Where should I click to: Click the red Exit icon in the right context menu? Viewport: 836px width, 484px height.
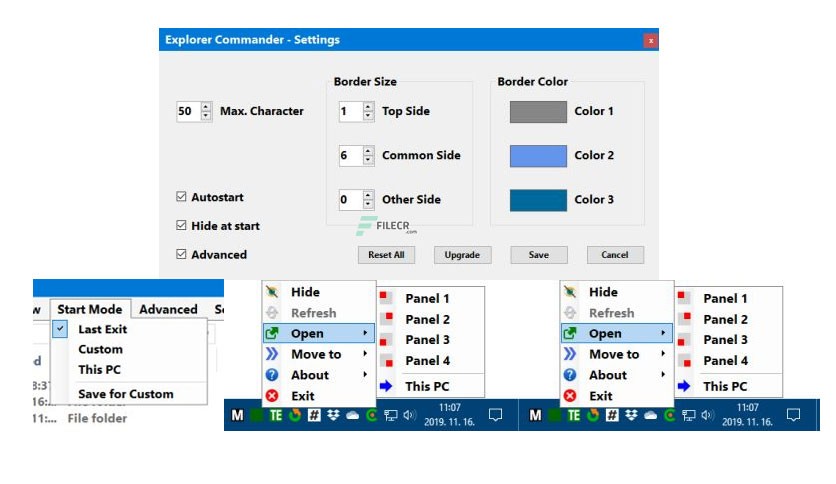[570, 396]
